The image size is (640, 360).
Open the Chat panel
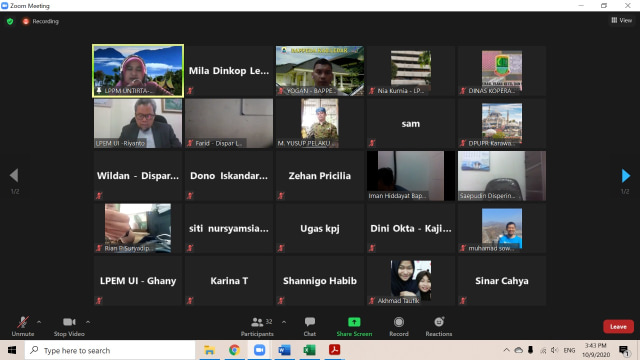coord(310,327)
